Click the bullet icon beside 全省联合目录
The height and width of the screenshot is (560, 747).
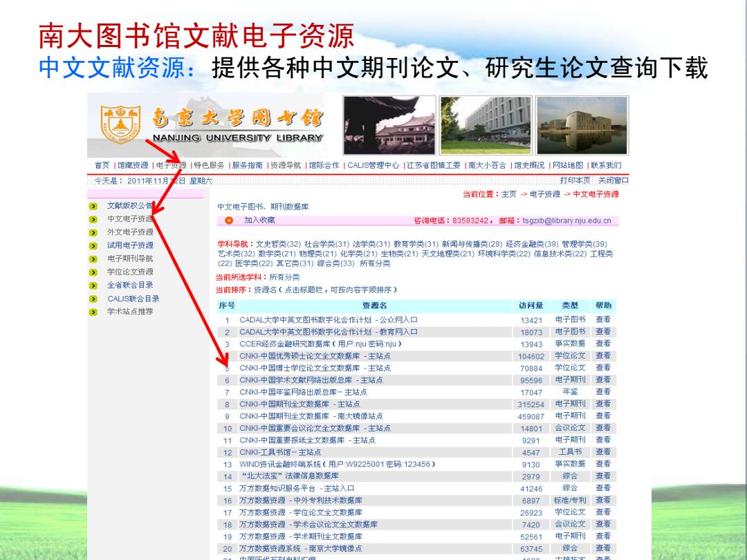click(x=93, y=286)
